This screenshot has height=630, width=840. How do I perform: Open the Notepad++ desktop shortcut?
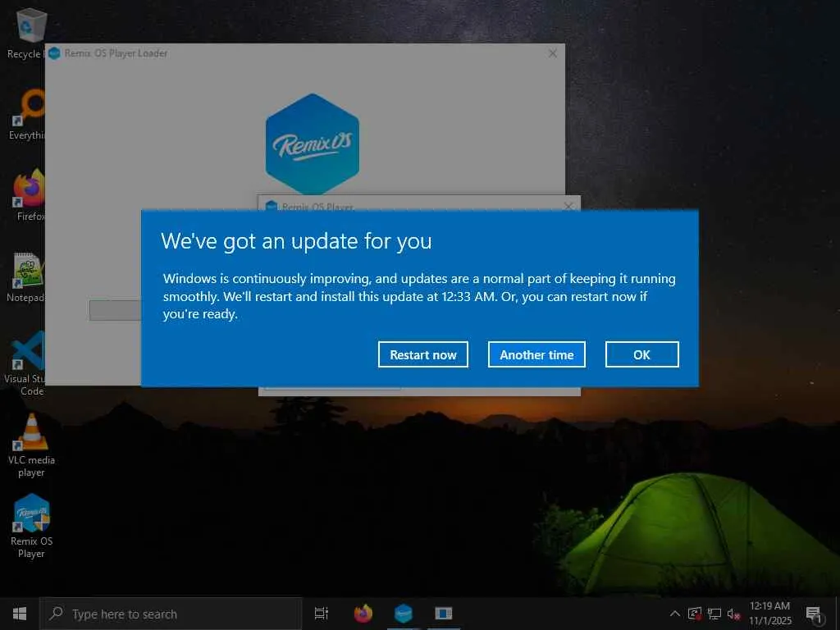[25, 277]
